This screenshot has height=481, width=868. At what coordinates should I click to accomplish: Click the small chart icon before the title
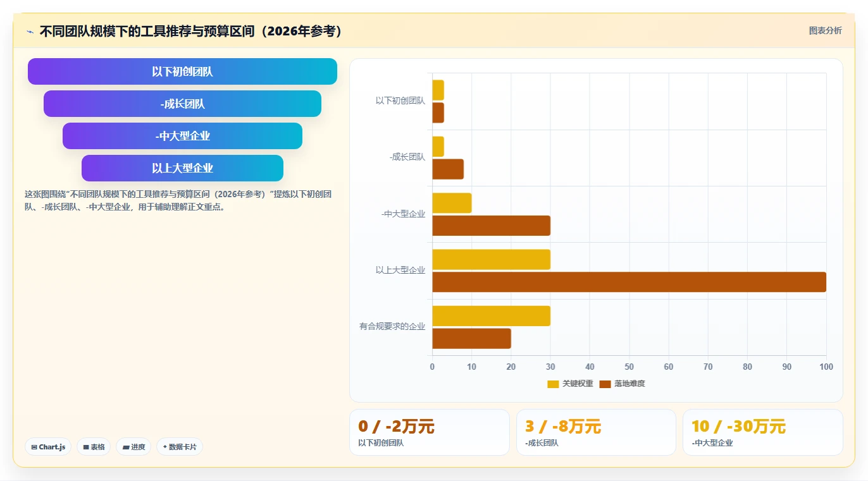[30, 32]
